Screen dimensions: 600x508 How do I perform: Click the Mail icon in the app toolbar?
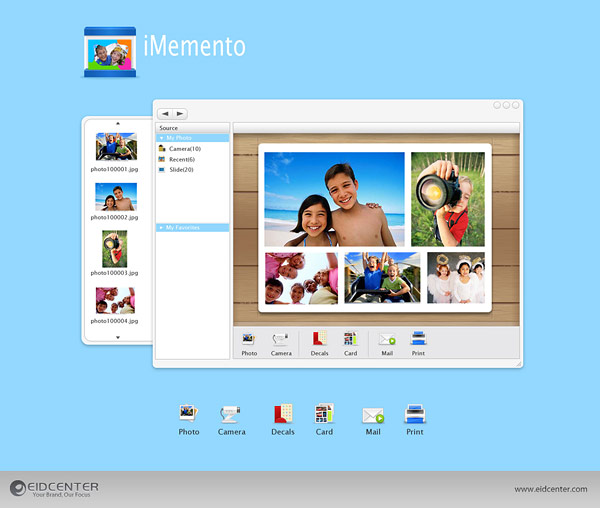387,339
